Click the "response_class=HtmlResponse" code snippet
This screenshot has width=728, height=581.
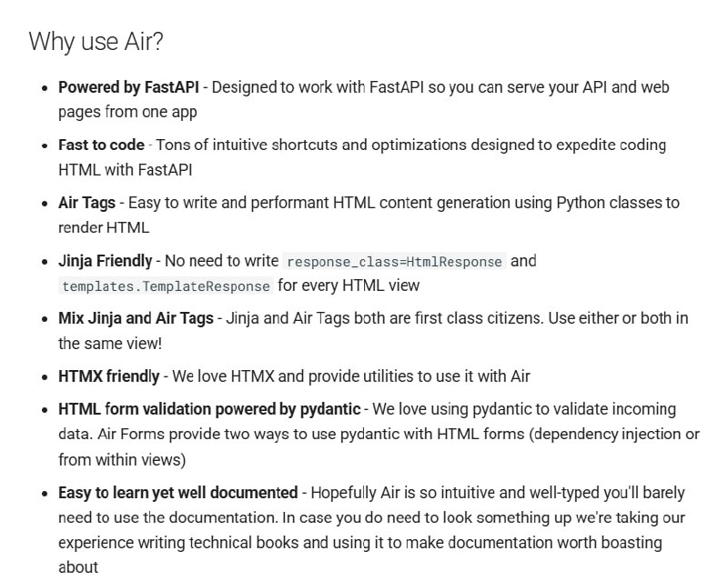pyautogui.click(x=394, y=262)
